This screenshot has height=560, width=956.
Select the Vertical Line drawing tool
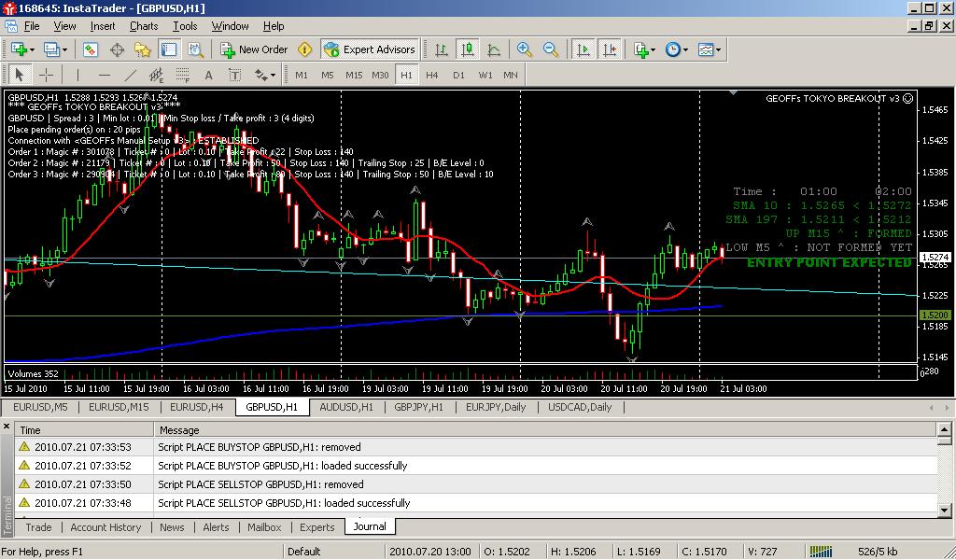point(78,75)
